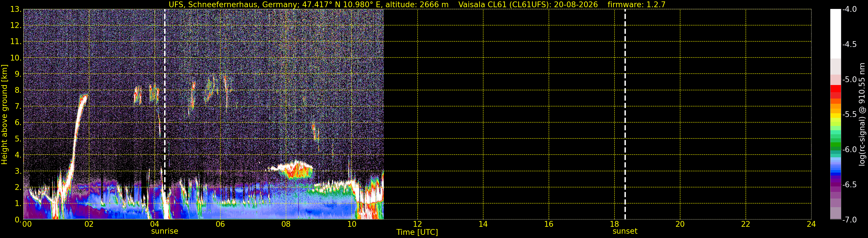Click the x-axis tick label '08'
The image size is (868, 238).
[x=286, y=224]
